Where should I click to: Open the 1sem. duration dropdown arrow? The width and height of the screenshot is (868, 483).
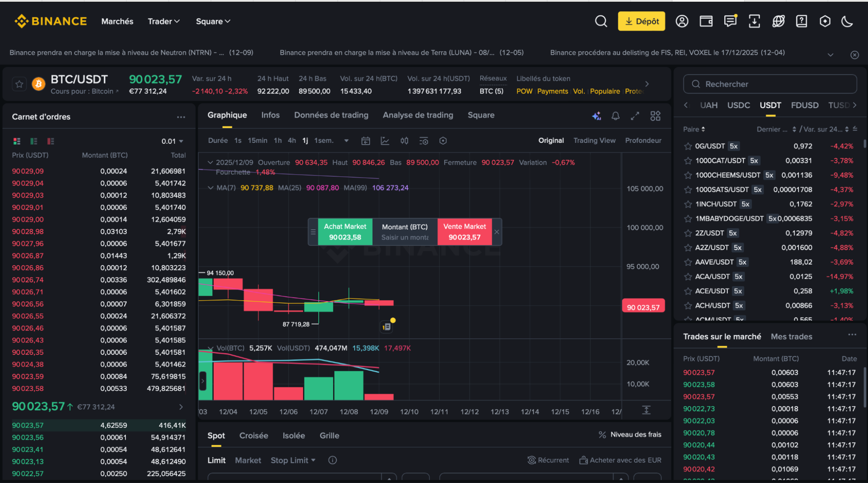coord(346,140)
